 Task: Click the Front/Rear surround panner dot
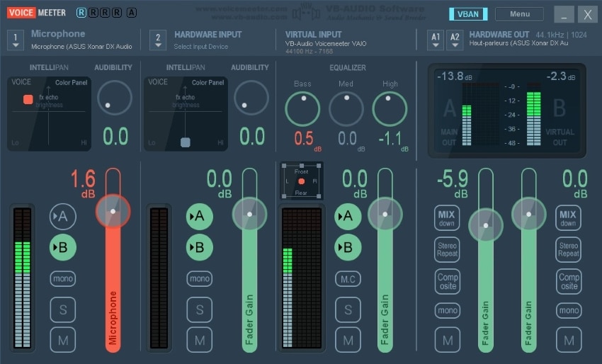pyautogui.click(x=302, y=181)
